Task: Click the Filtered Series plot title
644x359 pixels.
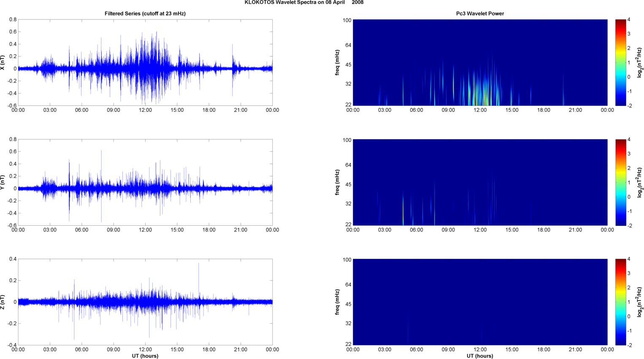Action: [145, 13]
